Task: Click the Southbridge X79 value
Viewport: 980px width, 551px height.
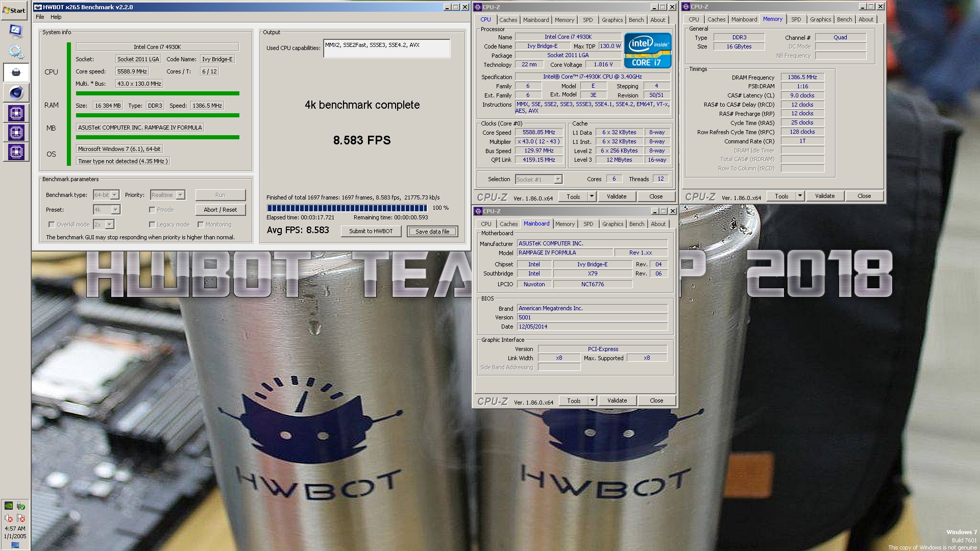Action: (x=592, y=273)
